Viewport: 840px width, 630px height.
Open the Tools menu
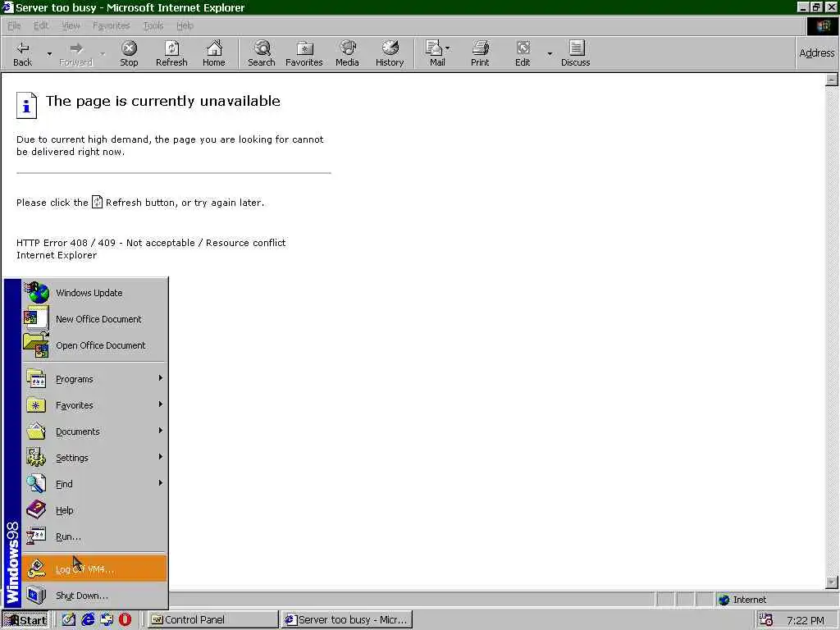pyautogui.click(x=153, y=25)
